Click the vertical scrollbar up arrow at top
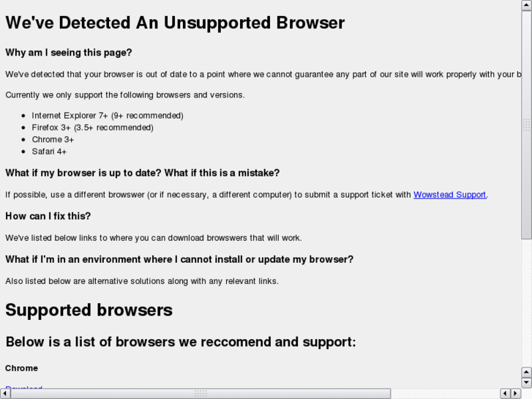Screen dimensions: 532x399 click(526, 4)
